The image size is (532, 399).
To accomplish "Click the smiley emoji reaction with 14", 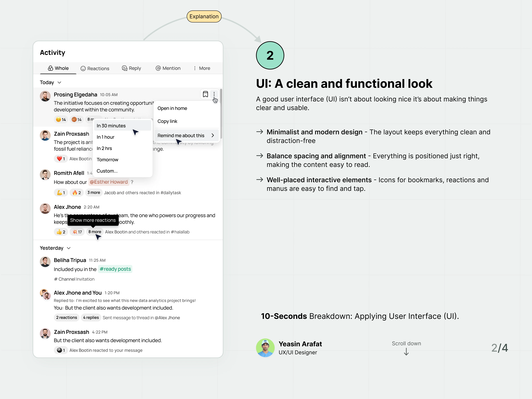I will tap(61, 119).
